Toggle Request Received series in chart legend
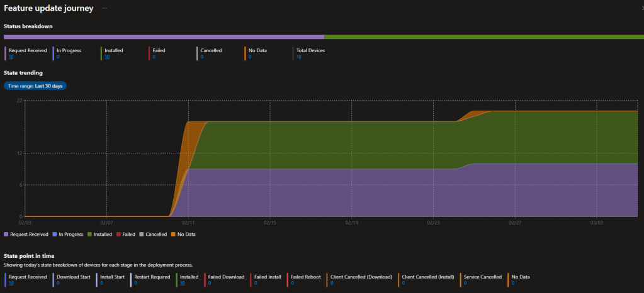The image size is (644, 293). [x=26, y=234]
